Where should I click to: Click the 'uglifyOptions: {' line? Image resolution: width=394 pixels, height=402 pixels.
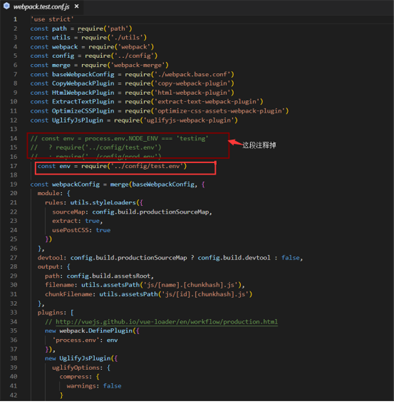click(x=81, y=368)
